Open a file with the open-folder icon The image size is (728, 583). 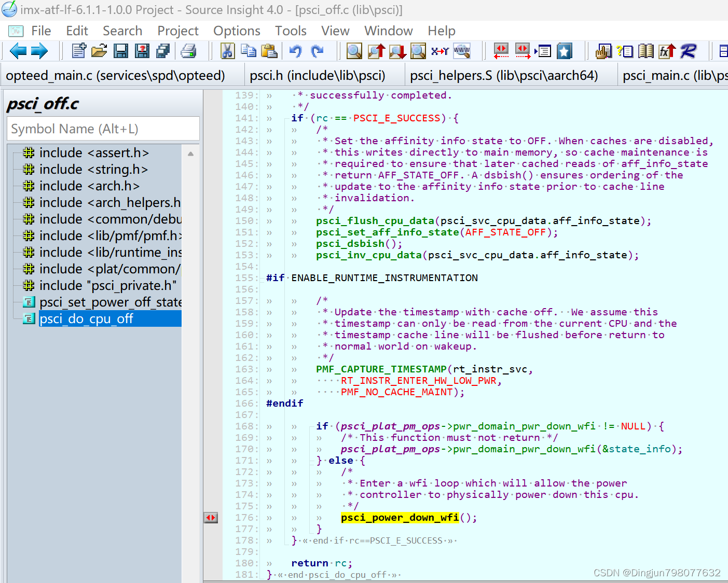[100, 51]
